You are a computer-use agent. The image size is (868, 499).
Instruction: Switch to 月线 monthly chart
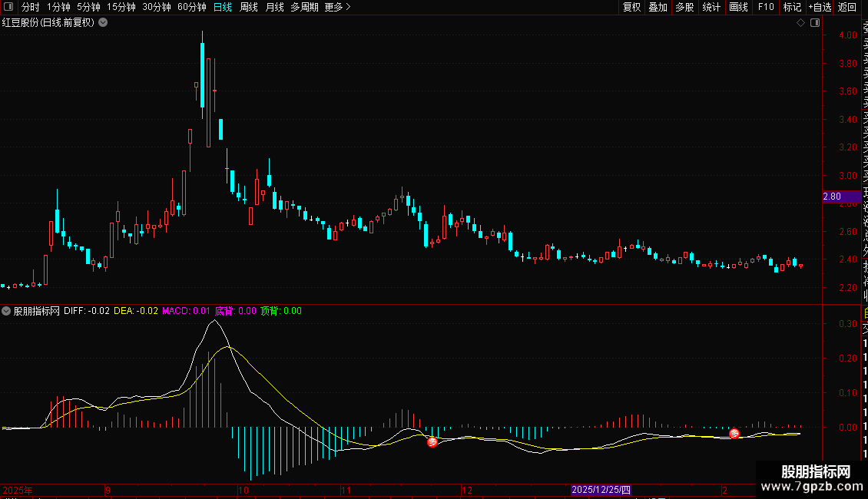point(274,7)
